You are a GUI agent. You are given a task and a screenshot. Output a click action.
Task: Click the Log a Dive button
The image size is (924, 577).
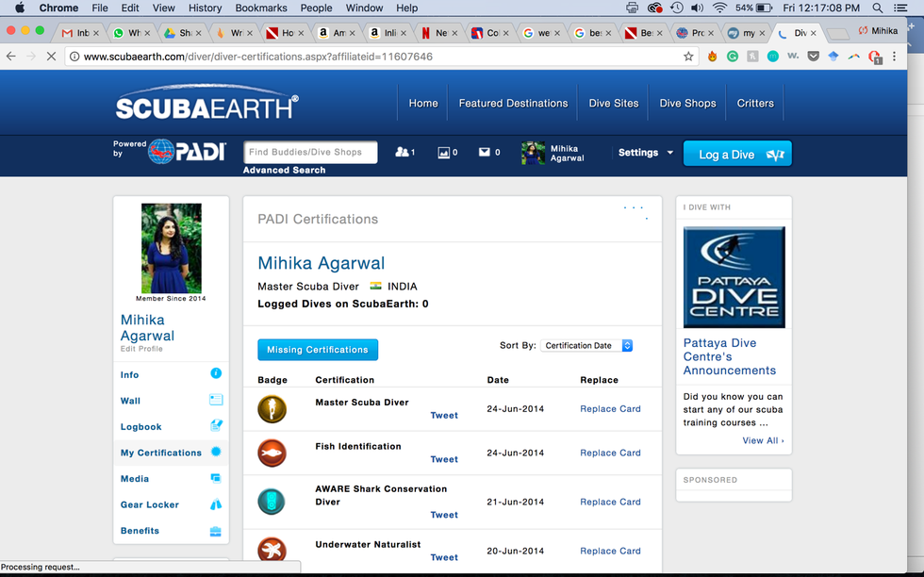736,154
